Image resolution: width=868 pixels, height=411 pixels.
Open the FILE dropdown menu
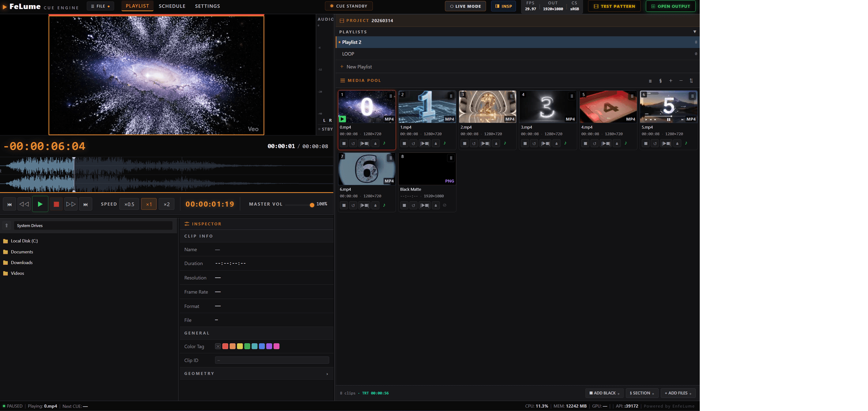(x=100, y=6)
